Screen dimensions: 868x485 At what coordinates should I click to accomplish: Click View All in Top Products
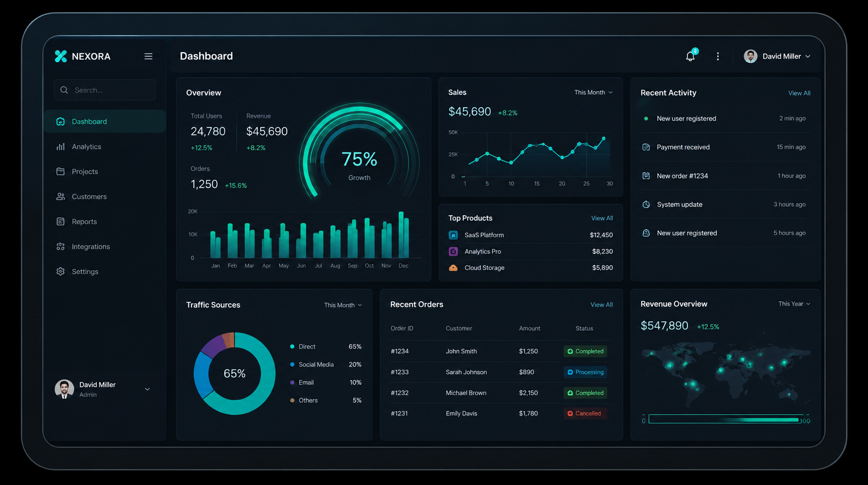pos(602,218)
